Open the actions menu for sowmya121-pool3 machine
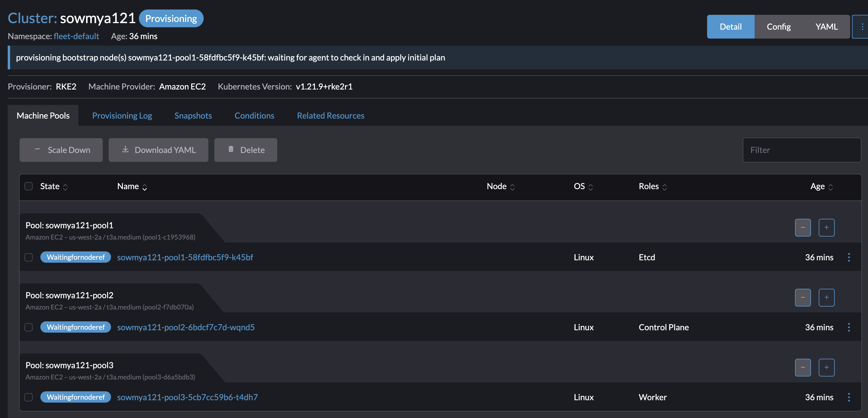The image size is (868, 418). coord(850,397)
